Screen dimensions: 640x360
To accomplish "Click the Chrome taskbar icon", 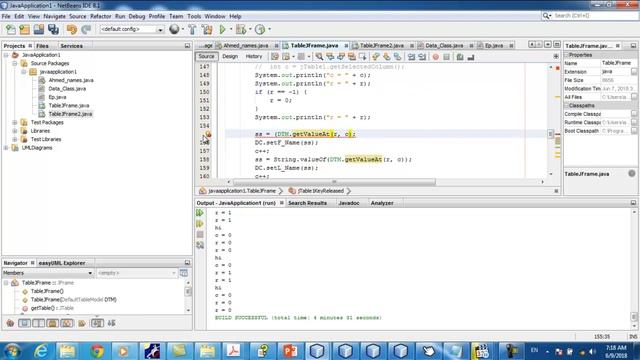I will (97, 351).
